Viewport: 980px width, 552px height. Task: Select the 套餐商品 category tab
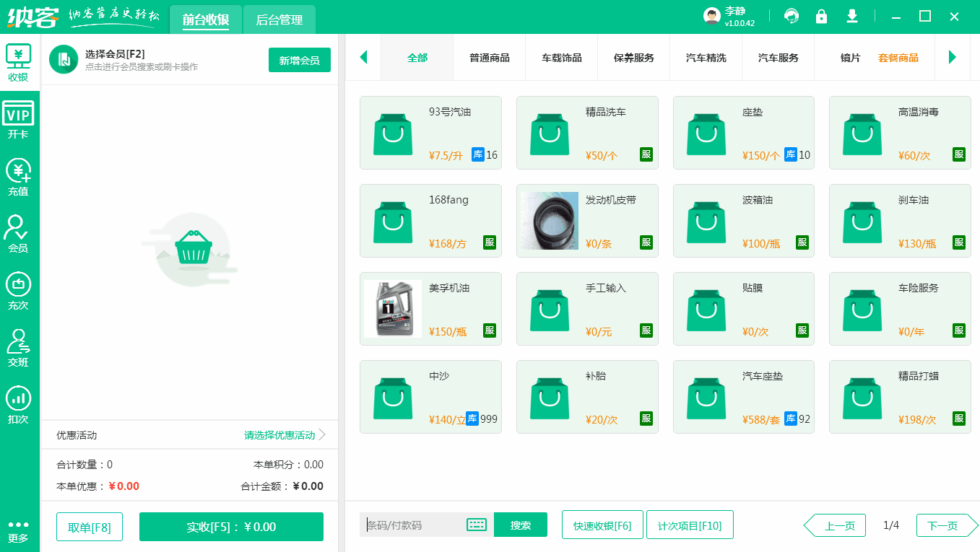[900, 57]
